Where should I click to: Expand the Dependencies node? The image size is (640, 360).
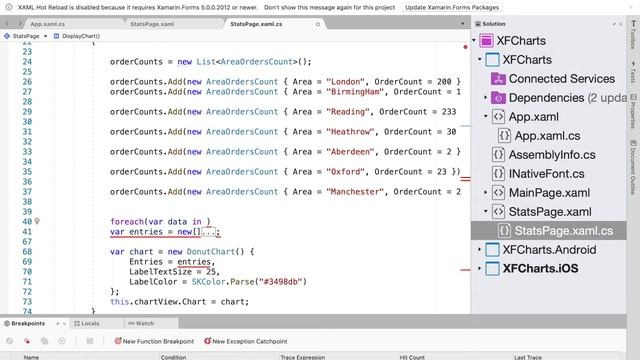coord(486,98)
